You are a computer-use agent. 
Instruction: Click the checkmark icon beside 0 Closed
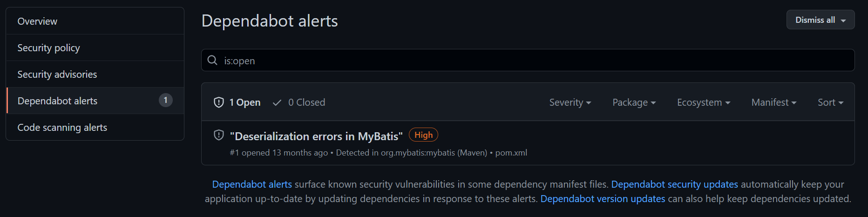click(277, 102)
